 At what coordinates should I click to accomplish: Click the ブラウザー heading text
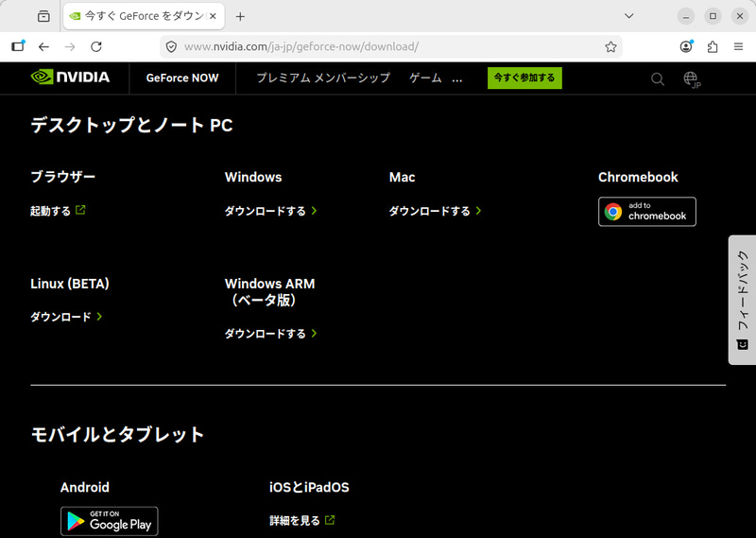click(x=62, y=177)
